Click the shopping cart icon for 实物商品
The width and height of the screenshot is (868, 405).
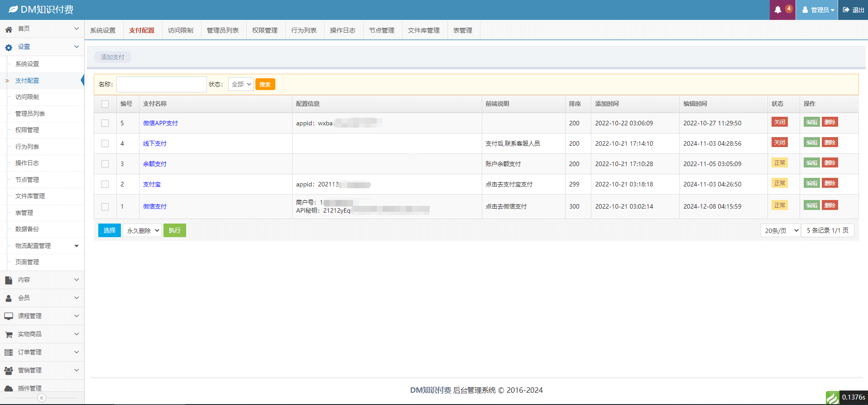tap(9, 334)
